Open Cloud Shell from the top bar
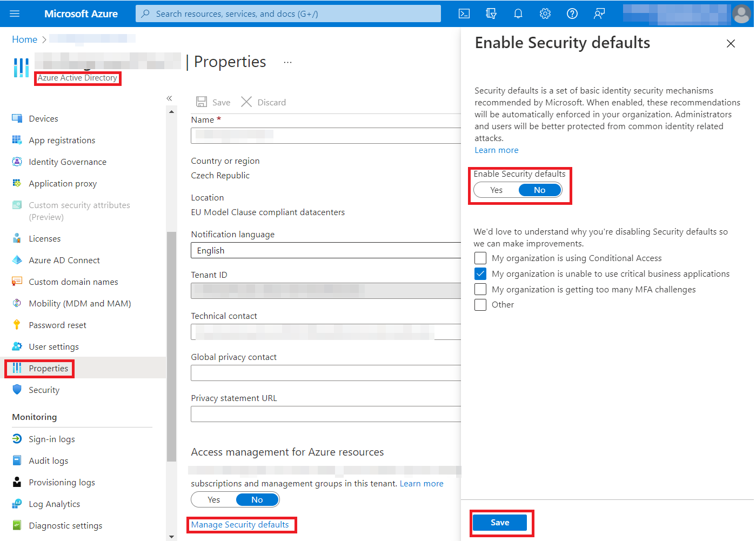Image resolution: width=756 pixels, height=541 pixels. pos(464,14)
